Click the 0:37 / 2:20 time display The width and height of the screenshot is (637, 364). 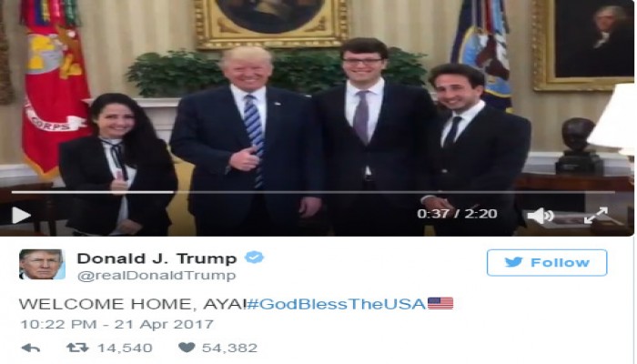(457, 214)
